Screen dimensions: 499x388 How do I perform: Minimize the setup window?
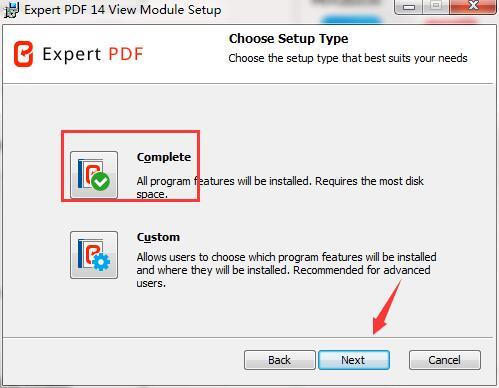pos(409,7)
